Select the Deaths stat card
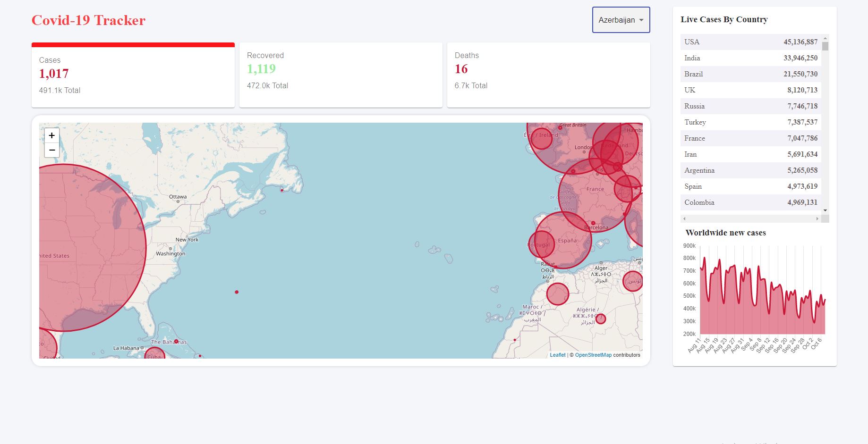 [548, 75]
